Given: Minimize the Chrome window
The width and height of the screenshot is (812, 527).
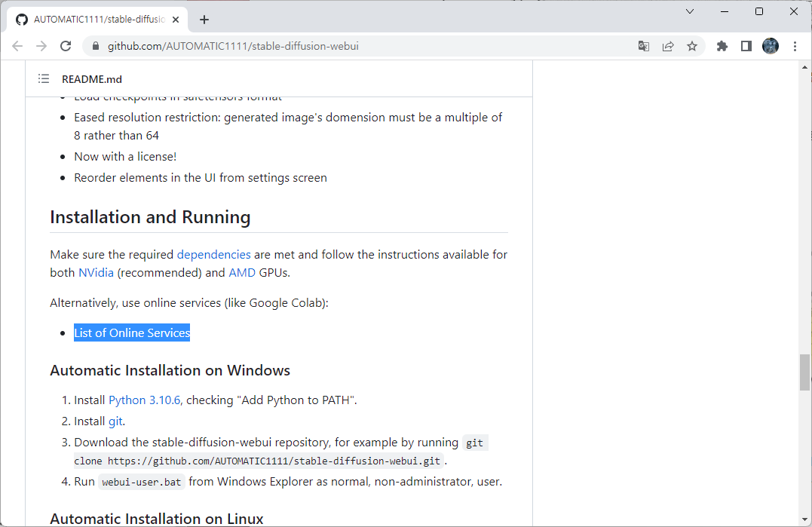Looking at the screenshot, I should click(725, 11).
